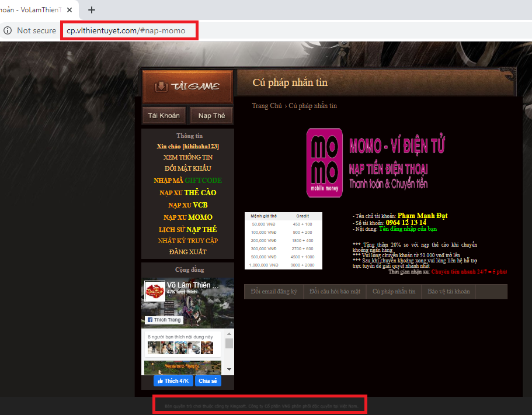Image resolution: width=532 pixels, height=415 pixels.
Task: Like the page with Thích Trang
Action: (164, 320)
